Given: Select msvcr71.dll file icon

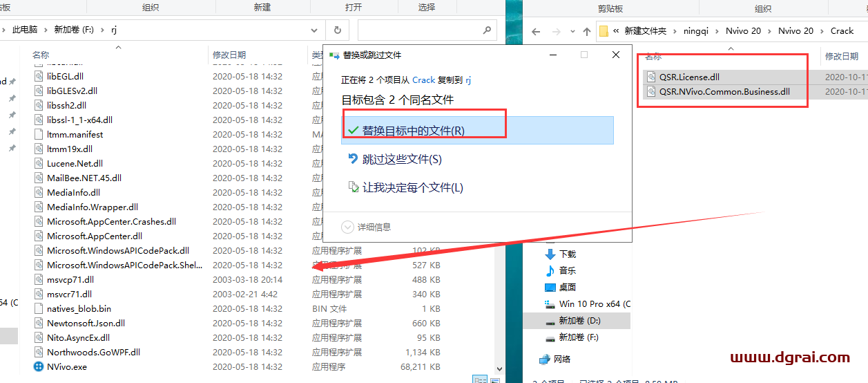Looking at the screenshot, I should [39, 294].
